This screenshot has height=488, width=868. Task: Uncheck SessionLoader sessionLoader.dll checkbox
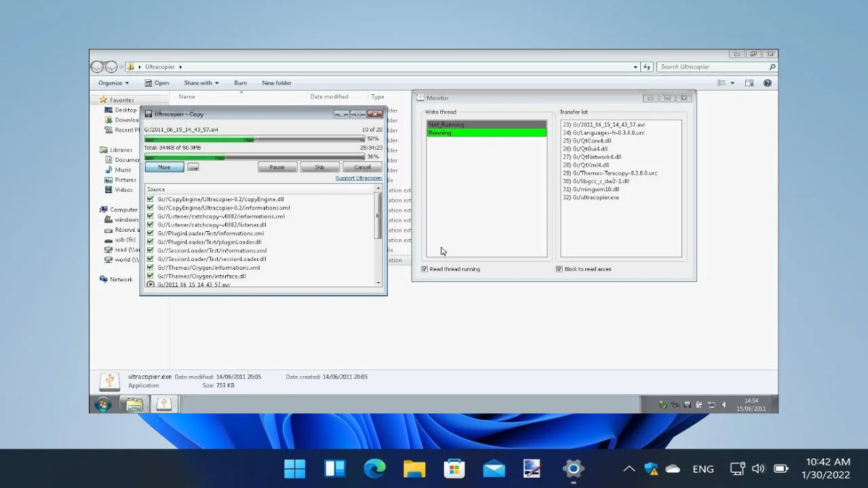coord(150,259)
